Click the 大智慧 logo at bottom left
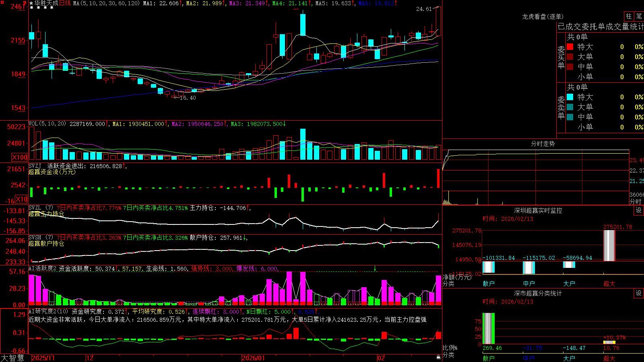This screenshot has height=362, width=644. coord(12,358)
